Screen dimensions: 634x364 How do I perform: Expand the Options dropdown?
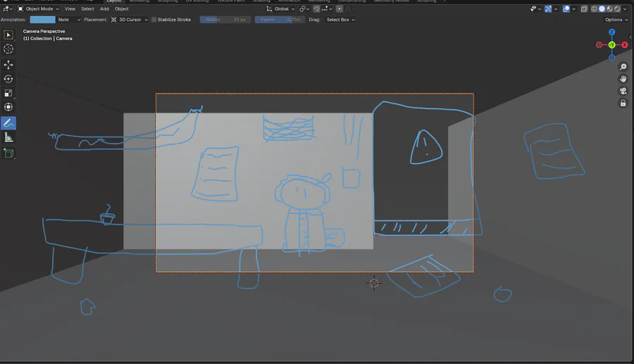[616, 20]
